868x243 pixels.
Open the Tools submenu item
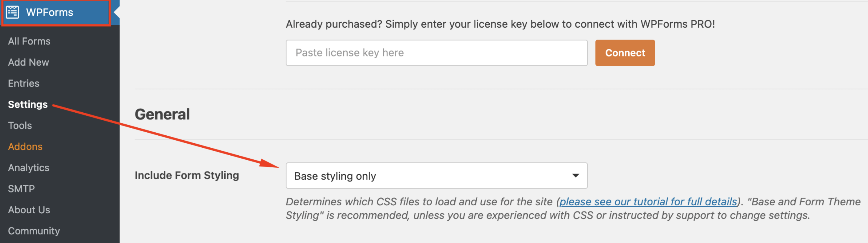[x=20, y=126]
